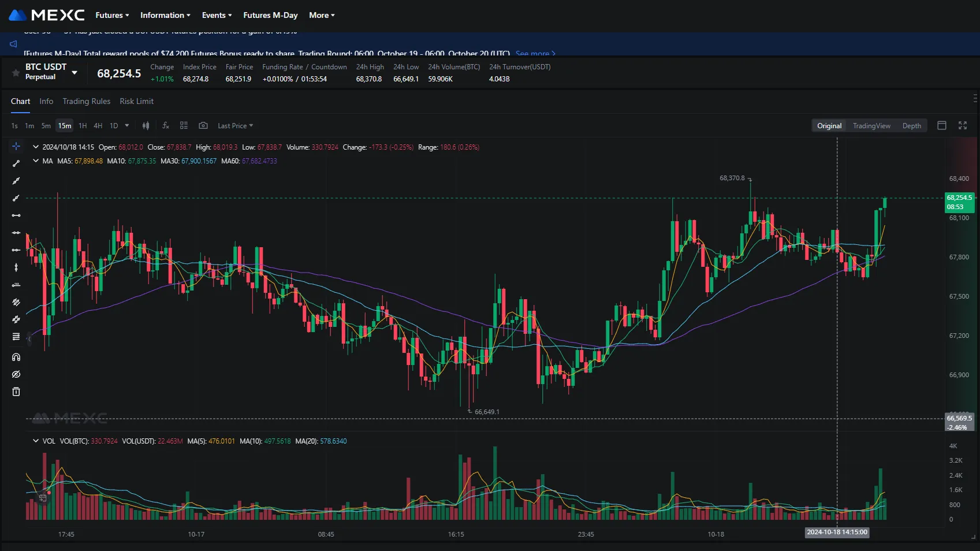Expand chart to fullscreen mode

[x=963, y=125]
